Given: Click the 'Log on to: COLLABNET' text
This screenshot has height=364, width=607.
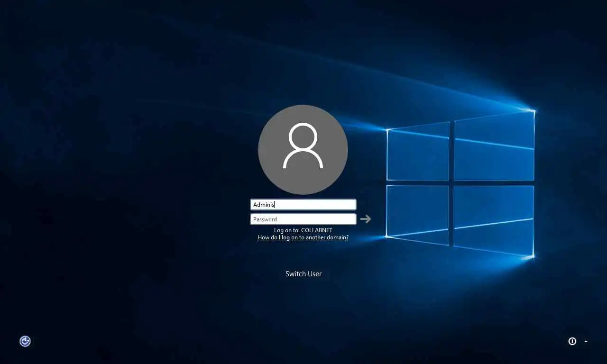Looking at the screenshot, I should (303, 230).
